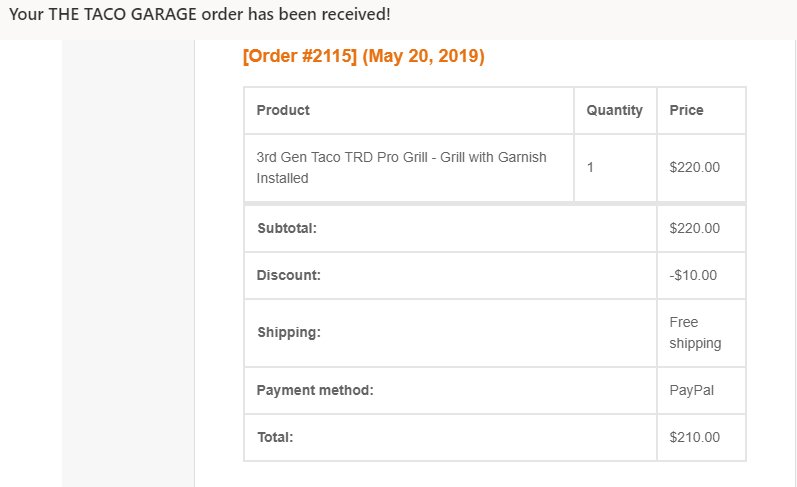
Task: Click the 3rd Gen Taco TRD Pro Grill product name
Action: tap(401, 168)
